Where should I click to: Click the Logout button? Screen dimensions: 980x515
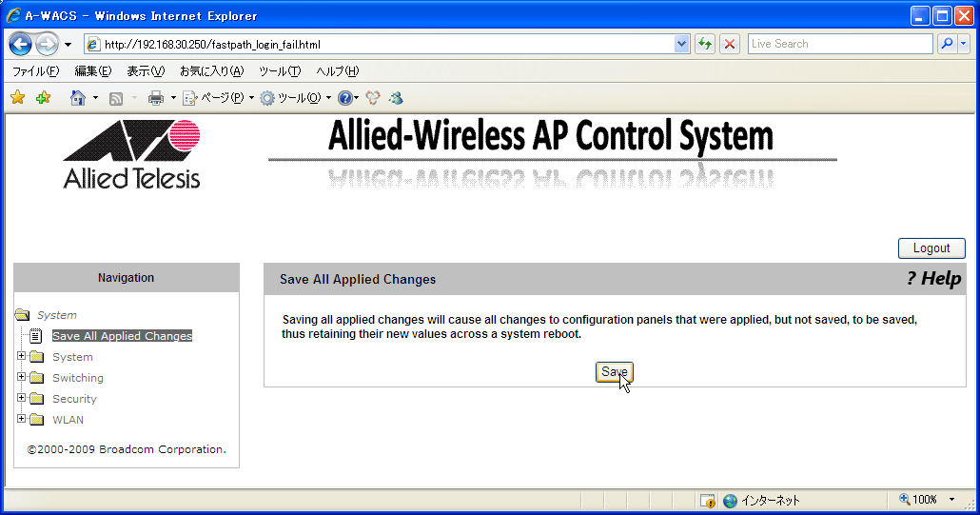(x=931, y=248)
